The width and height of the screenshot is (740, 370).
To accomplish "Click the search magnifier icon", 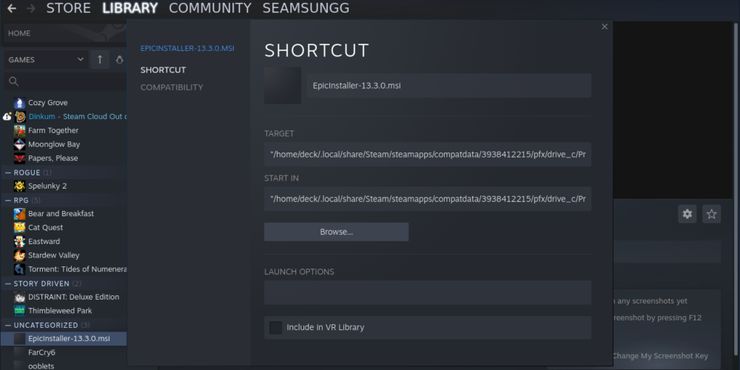I will point(14,81).
